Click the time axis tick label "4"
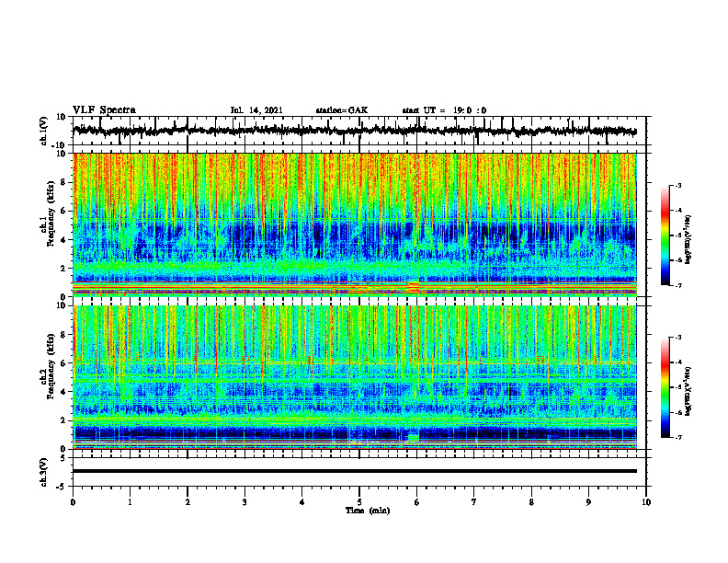Screen dimensions: 728x563 coord(302,502)
